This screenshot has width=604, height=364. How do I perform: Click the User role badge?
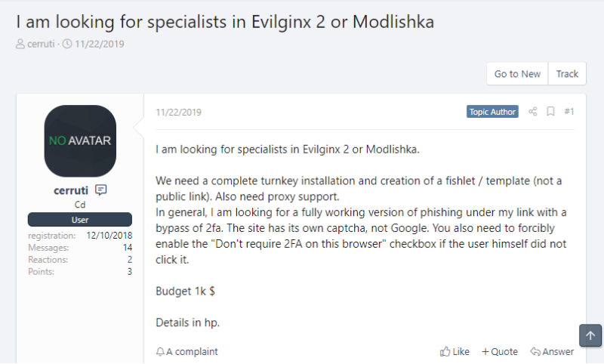tap(80, 220)
